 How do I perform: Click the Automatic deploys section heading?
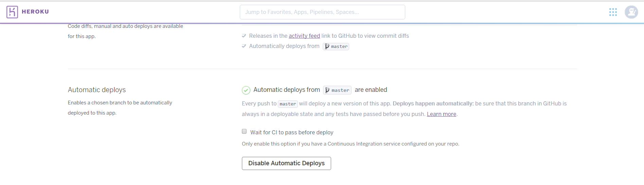[x=97, y=90]
